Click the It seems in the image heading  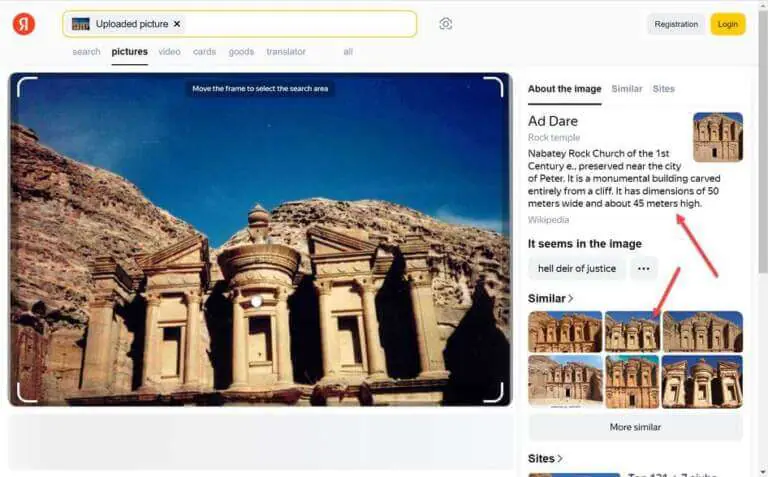(x=584, y=244)
